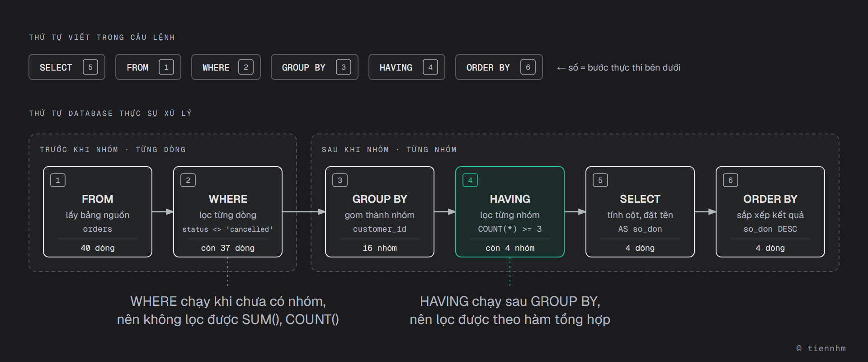Click heading "THỨ TỰ VIẾT TRONG CÂU LỆNH"

point(102,37)
